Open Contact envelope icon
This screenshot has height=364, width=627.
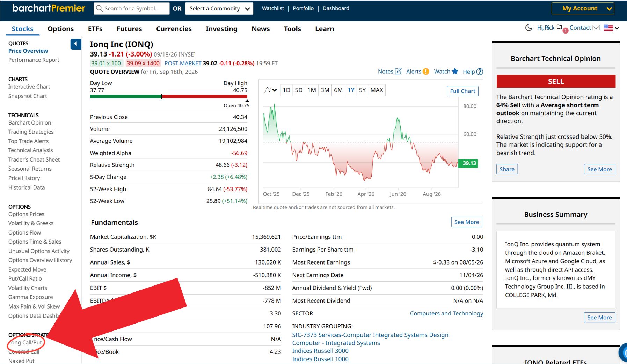(596, 28)
